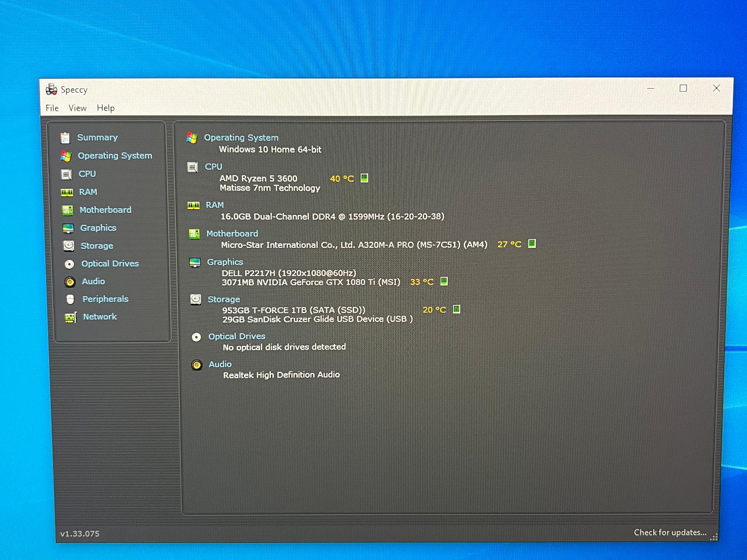Click the Check for updates link
This screenshot has width=747, height=560.
670,532
